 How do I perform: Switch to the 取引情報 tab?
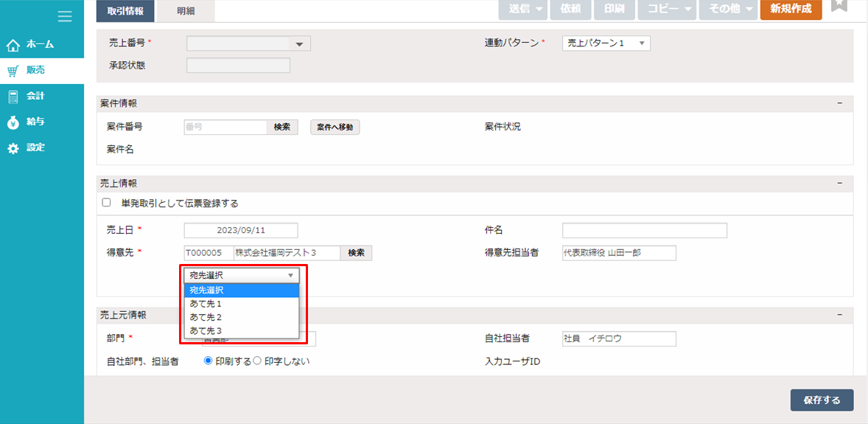point(125,10)
